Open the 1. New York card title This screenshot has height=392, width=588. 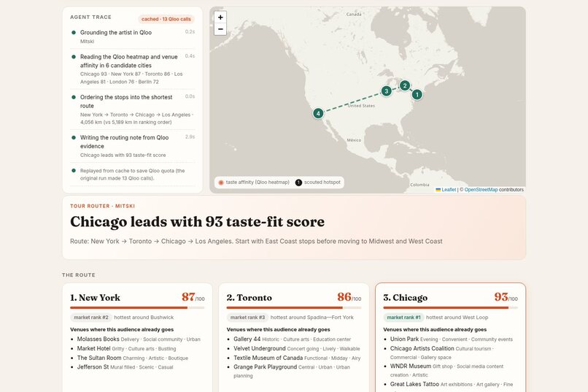pyautogui.click(x=96, y=298)
